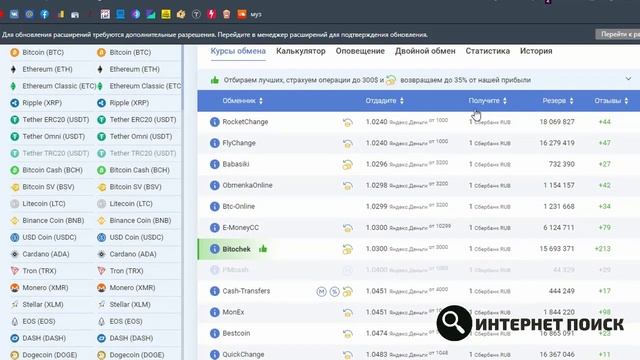640x360 pixels.
Task: Click the percent badge in Cash-Transfers row
Action: tap(334, 291)
